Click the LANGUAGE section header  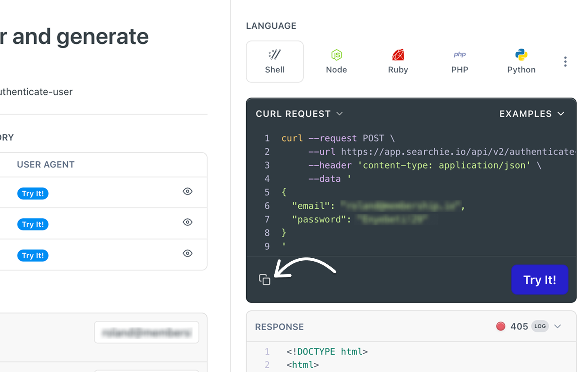click(271, 25)
